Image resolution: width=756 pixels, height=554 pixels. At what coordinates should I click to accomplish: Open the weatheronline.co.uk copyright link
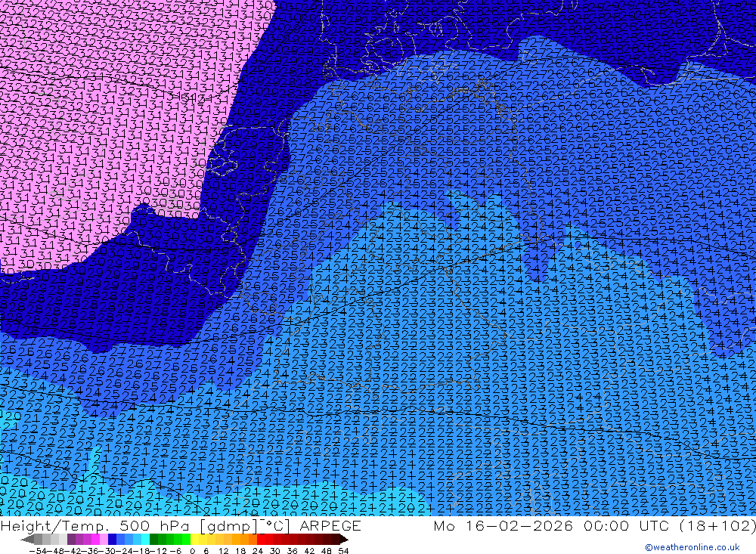(x=692, y=547)
